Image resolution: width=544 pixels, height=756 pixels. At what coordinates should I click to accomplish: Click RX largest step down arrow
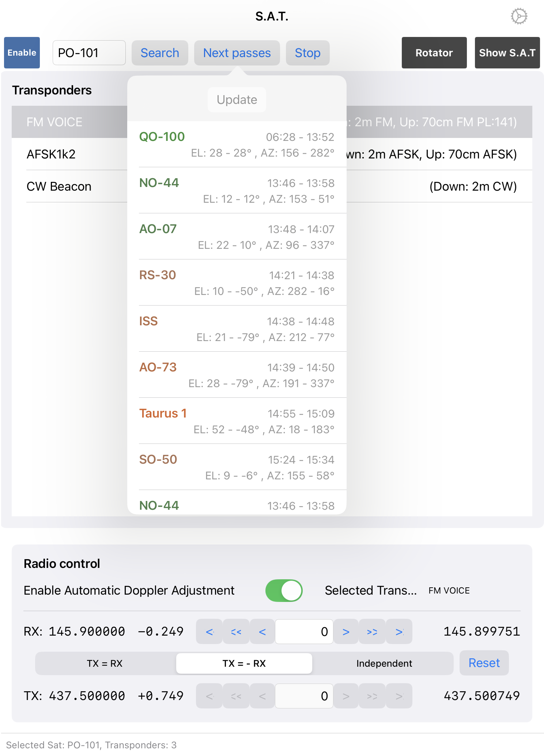click(x=209, y=632)
